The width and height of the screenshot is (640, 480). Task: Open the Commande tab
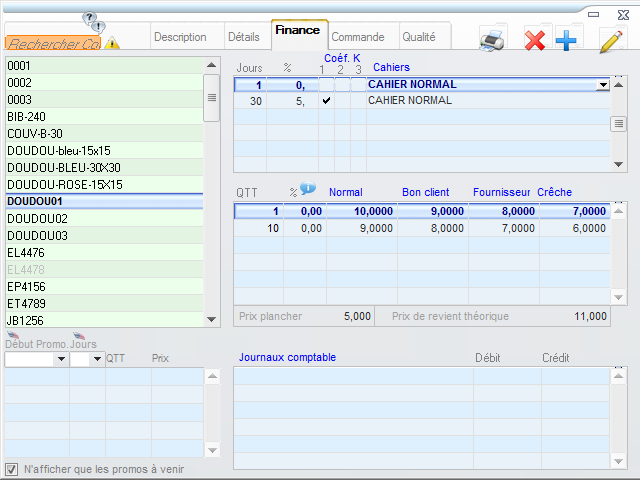tap(357, 37)
